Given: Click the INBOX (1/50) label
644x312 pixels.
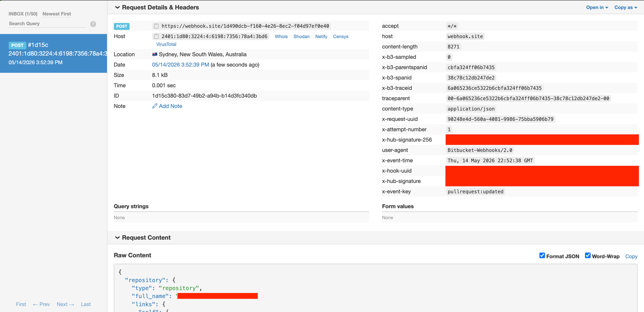Looking at the screenshot, I should 23,14.
